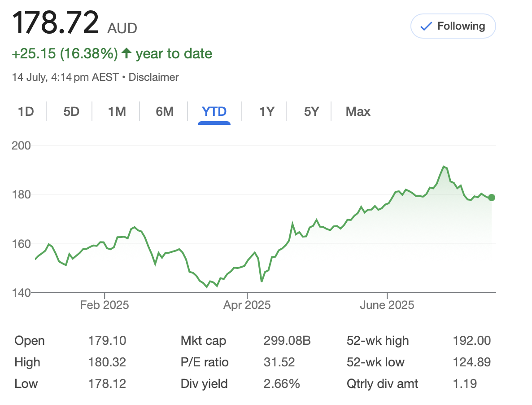Select the 1M time range
The image size is (532, 405).
(117, 111)
